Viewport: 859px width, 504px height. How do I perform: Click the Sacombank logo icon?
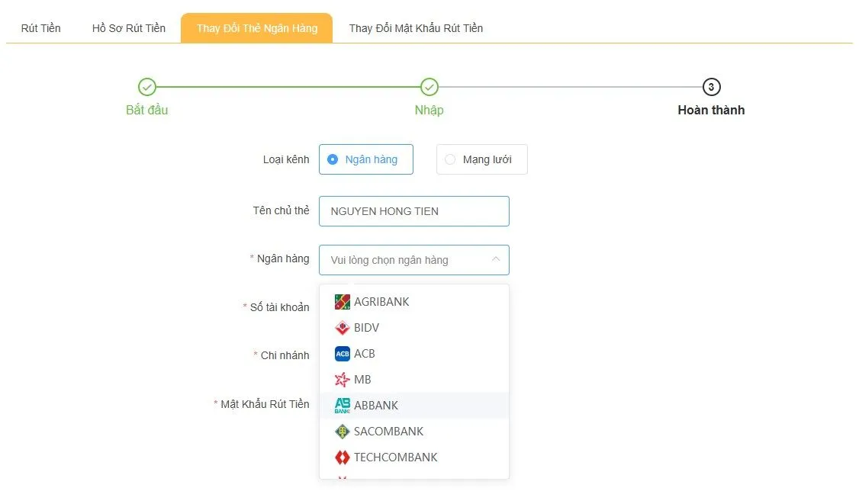point(343,432)
